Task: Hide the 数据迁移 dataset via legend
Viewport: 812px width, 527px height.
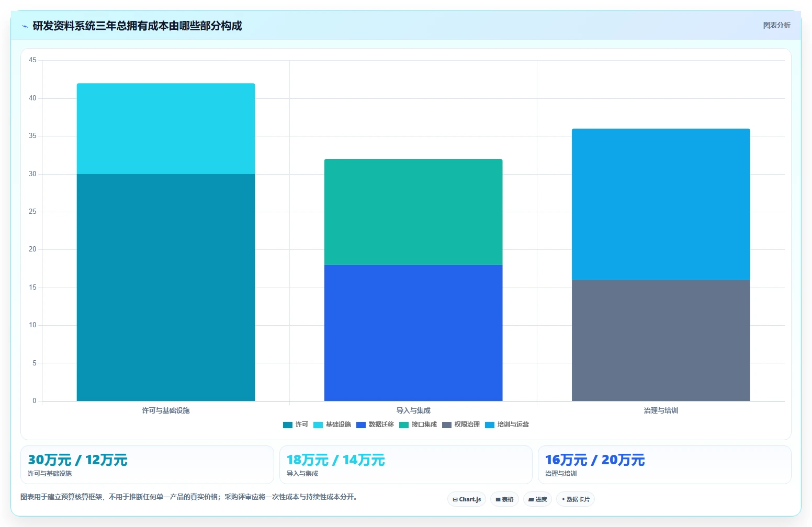Action: pyautogui.click(x=375, y=425)
